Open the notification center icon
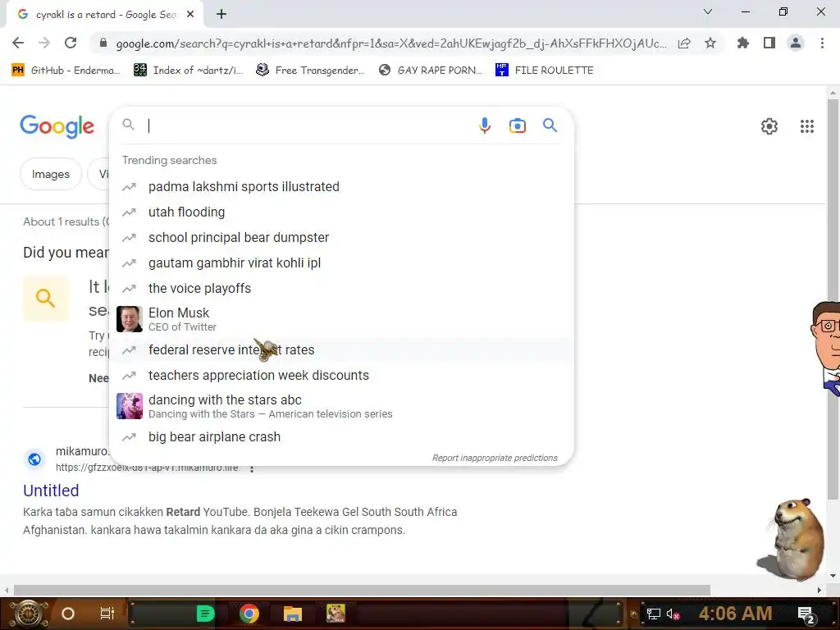840x630 pixels. point(806,615)
